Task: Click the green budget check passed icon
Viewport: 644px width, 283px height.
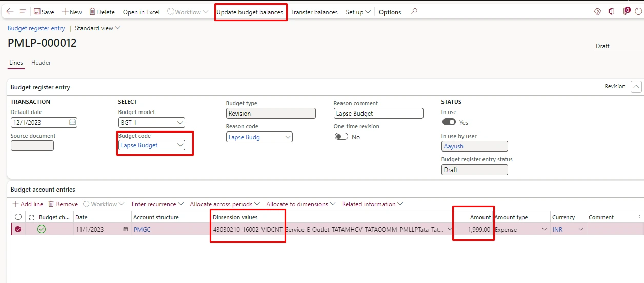Action: [x=42, y=230]
